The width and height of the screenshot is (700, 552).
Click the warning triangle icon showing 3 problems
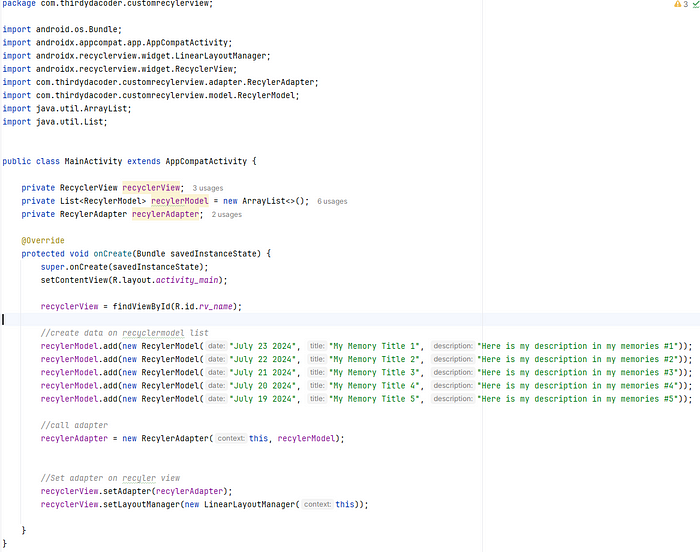tap(677, 4)
